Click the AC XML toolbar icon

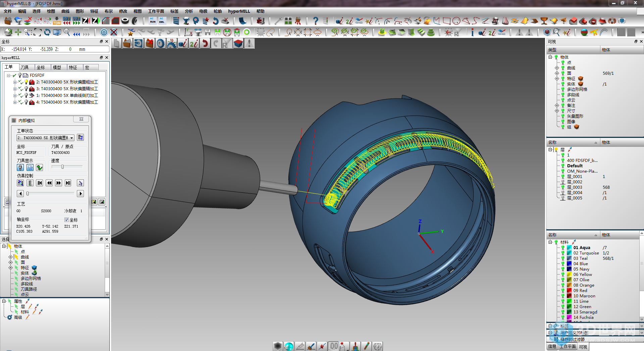point(162,21)
